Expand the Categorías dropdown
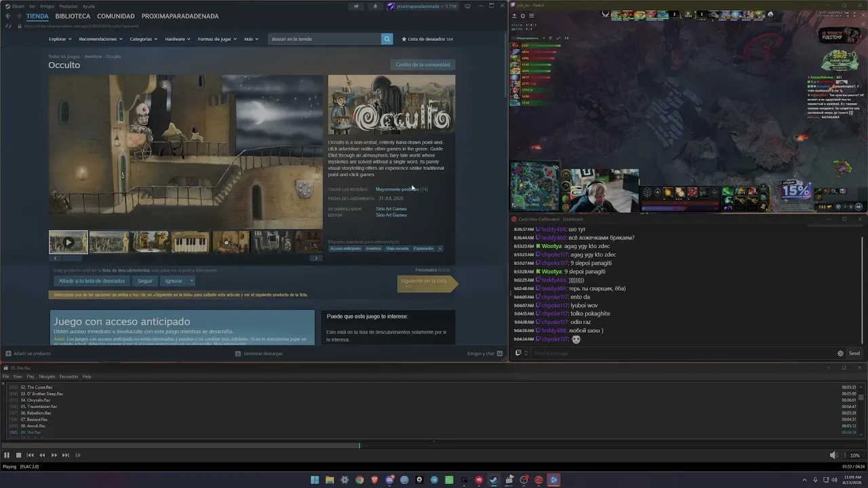 point(143,39)
